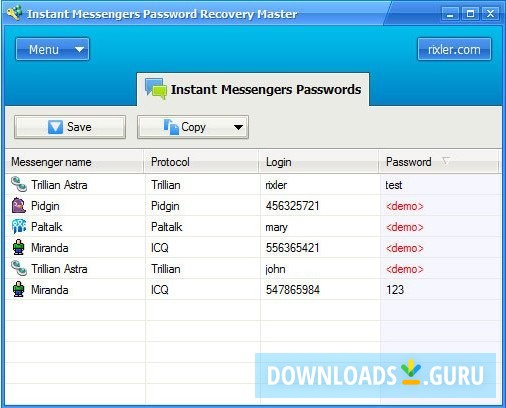This screenshot has height=408, width=506.
Task: Click the password cell '123'
Action: pyautogui.click(x=395, y=290)
